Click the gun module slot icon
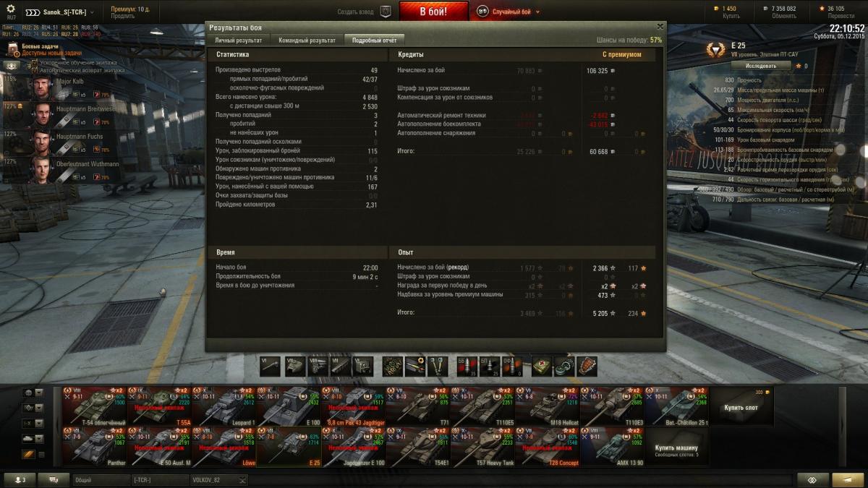Viewport: 868px width, 488px height. tap(271, 367)
